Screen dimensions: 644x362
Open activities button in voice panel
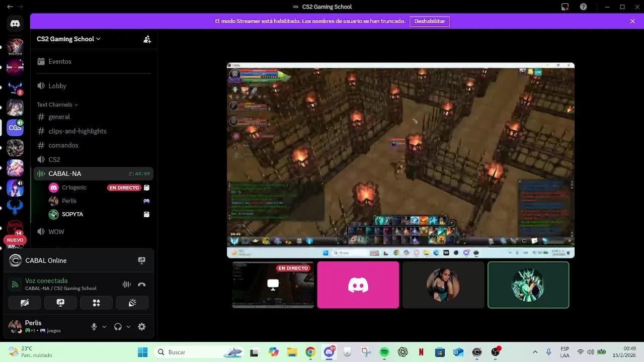96,303
